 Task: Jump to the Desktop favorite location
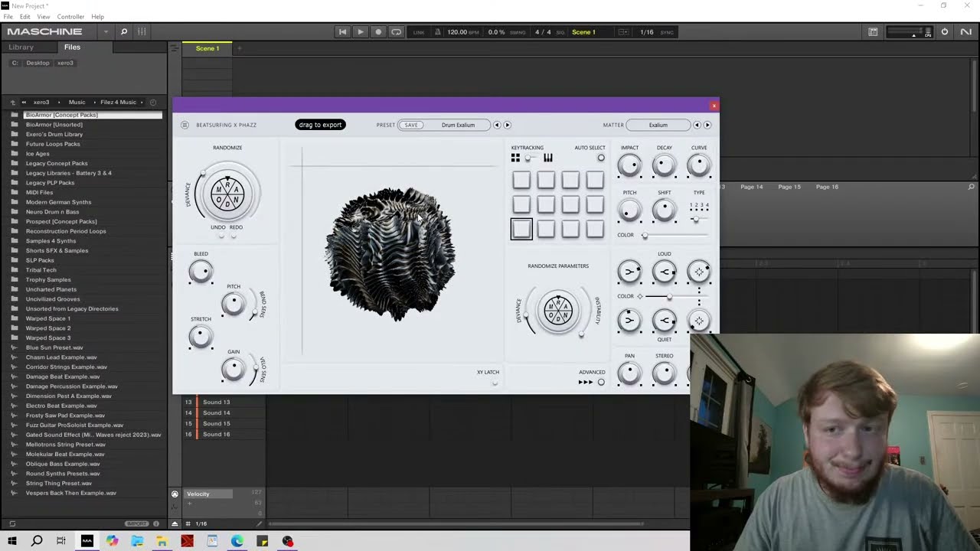click(38, 63)
